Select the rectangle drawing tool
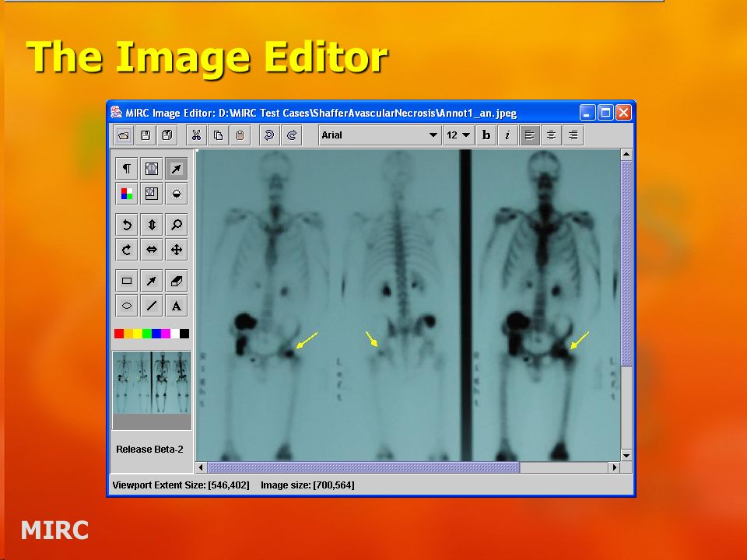747x560 pixels. tap(127, 281)
